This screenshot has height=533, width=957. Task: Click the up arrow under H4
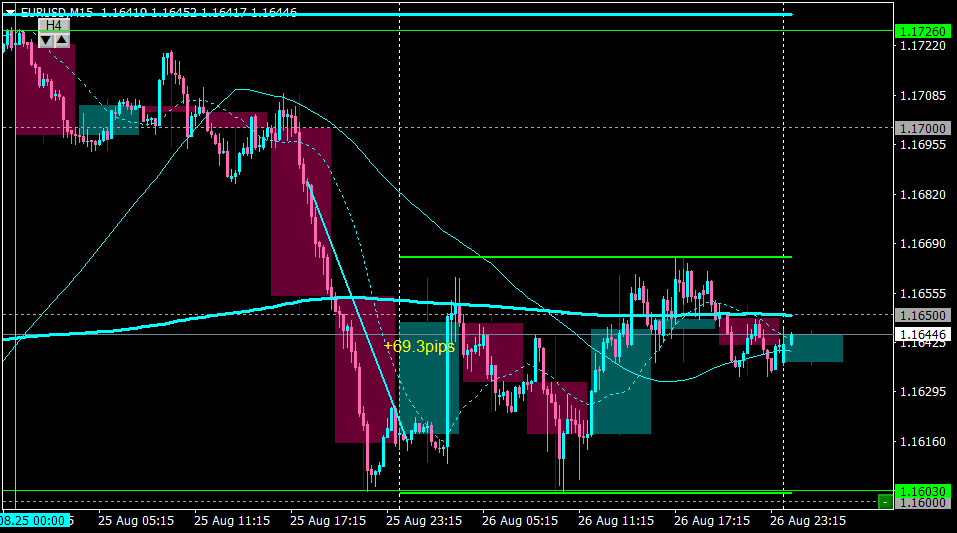click(62, 40)
